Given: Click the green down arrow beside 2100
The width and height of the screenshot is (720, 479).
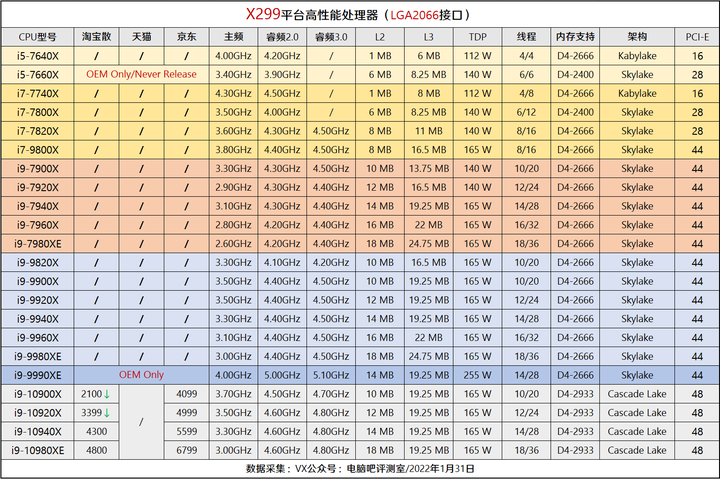Looking at the screenshot, I should click(107, 394).
